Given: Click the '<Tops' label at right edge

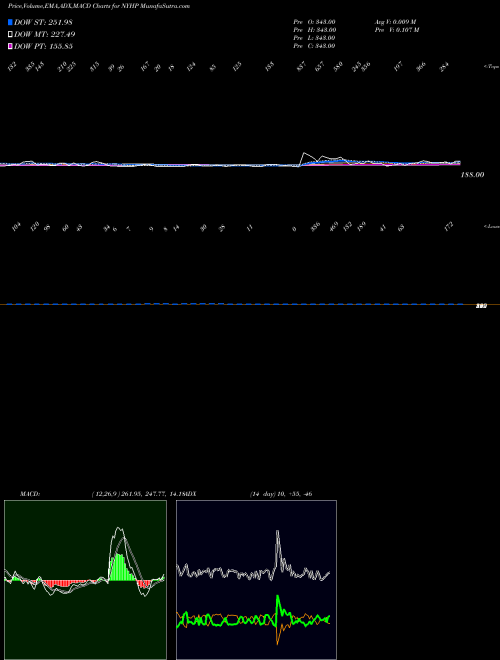Looking at the screenshot, I should [x=492, y=67].
